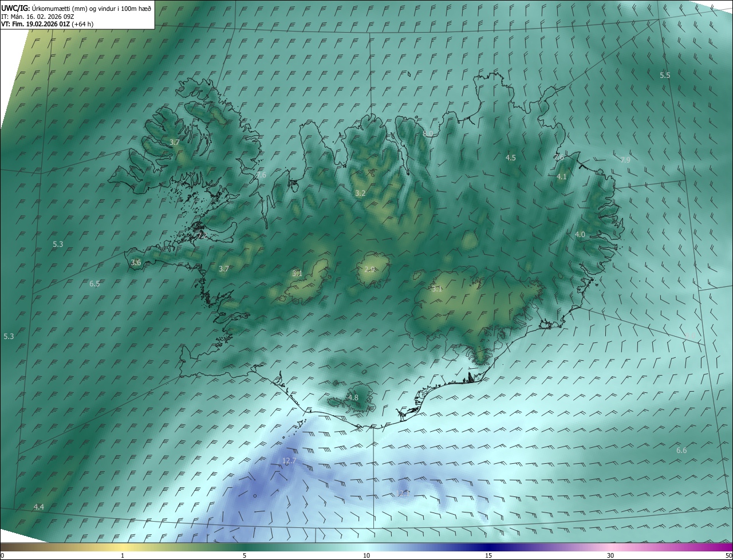Viewport: 733px width, 560px height.
Task: Click the initial time 'Mán. 16. 02. 2026 09Z'
Action: [42, 16]
